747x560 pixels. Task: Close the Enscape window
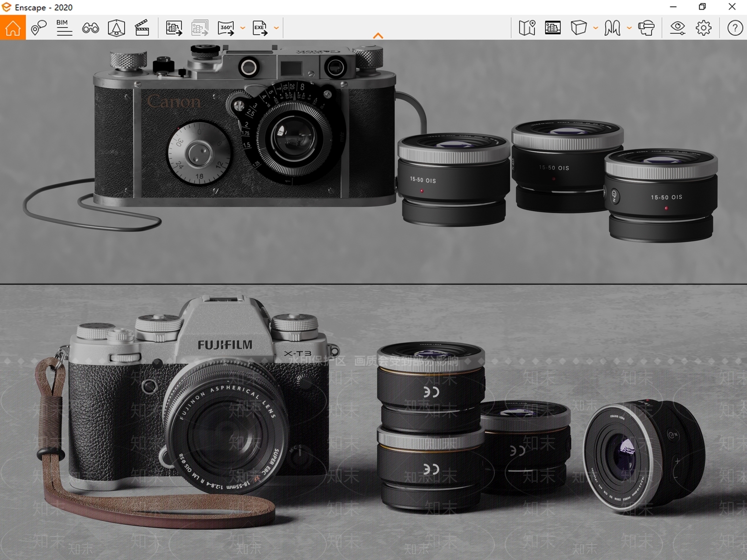click(x=732, y=7)
